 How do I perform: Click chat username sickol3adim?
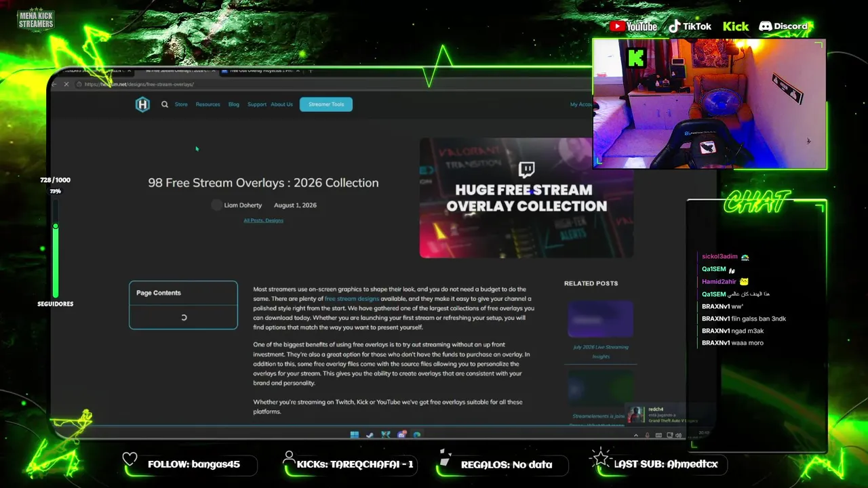(x=719, y=257)
